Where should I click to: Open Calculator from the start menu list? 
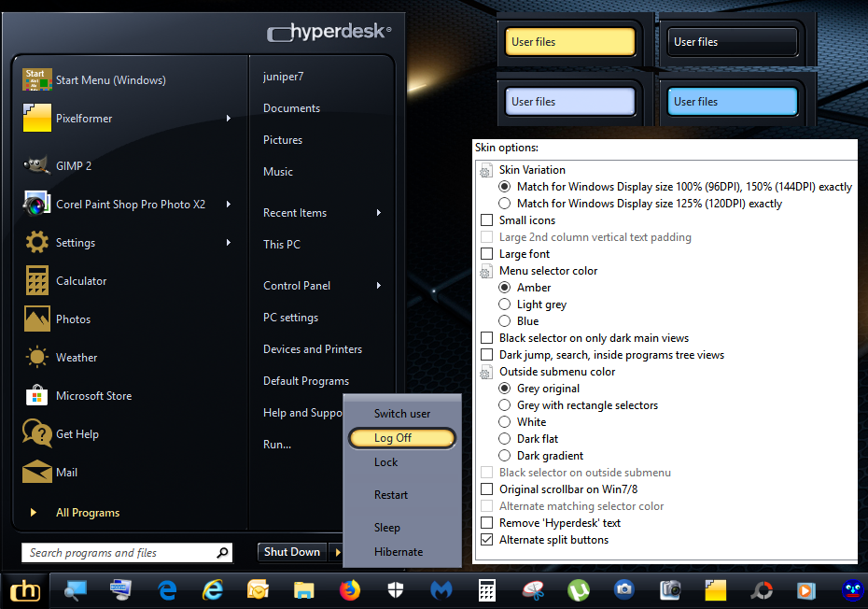81,281
